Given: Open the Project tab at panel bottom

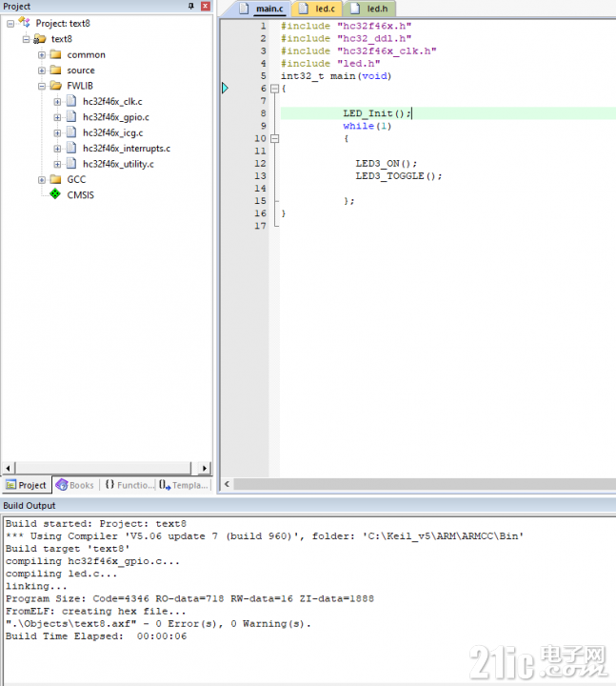Looking at the screenshot, I should 27,485.
